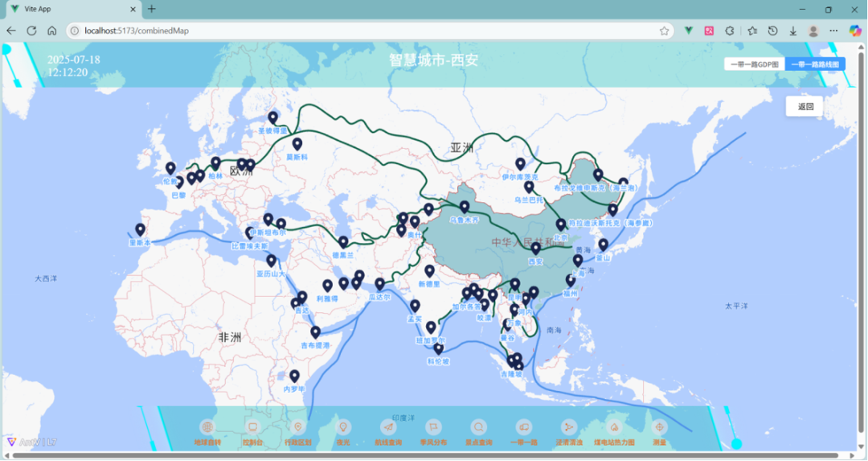Select the 德黑兰 map pin

(x=343, y=242)
